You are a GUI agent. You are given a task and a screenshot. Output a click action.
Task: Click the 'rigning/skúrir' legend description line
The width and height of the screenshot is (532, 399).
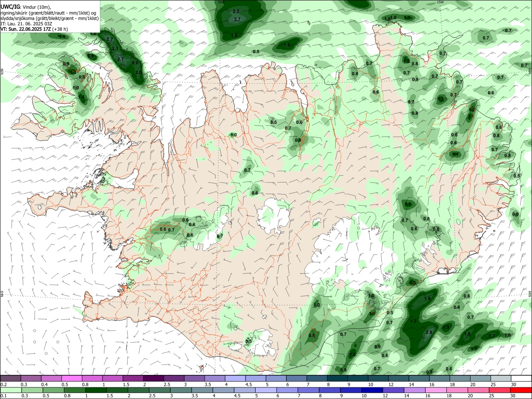(x=49, y=13)
